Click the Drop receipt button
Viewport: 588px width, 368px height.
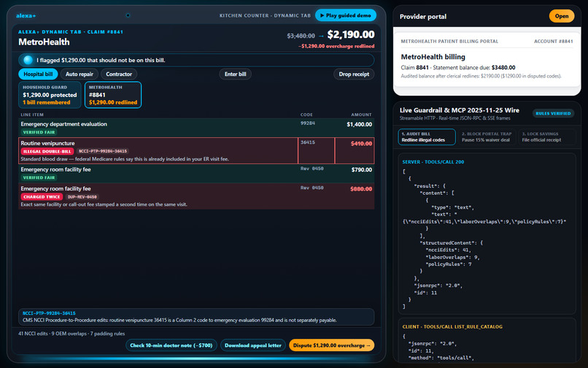(354, 74)
